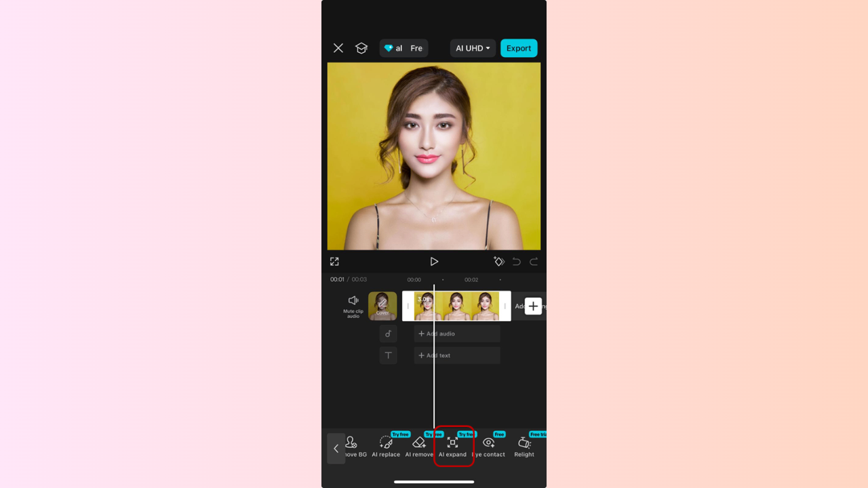
Task: Select the AI expand tool
Action: click(453, 446)
